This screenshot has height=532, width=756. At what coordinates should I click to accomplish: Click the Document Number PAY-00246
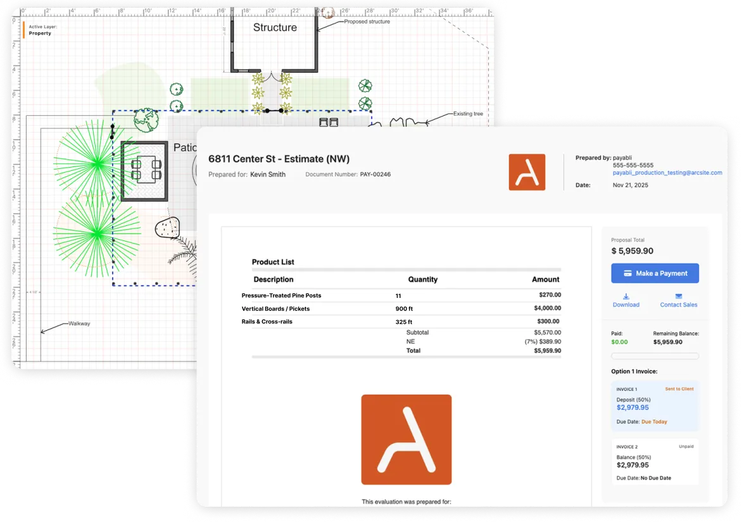coord(375,175)
